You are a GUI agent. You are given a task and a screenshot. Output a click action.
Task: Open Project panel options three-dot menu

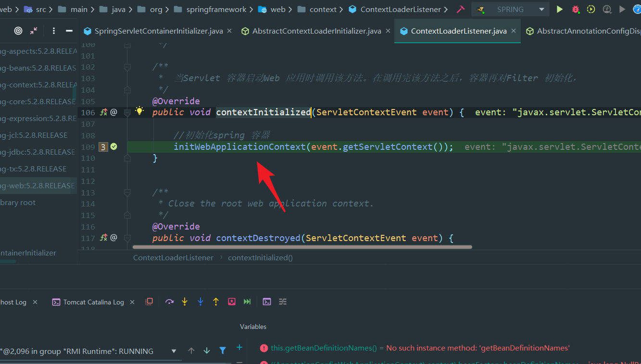click(54, 31)
